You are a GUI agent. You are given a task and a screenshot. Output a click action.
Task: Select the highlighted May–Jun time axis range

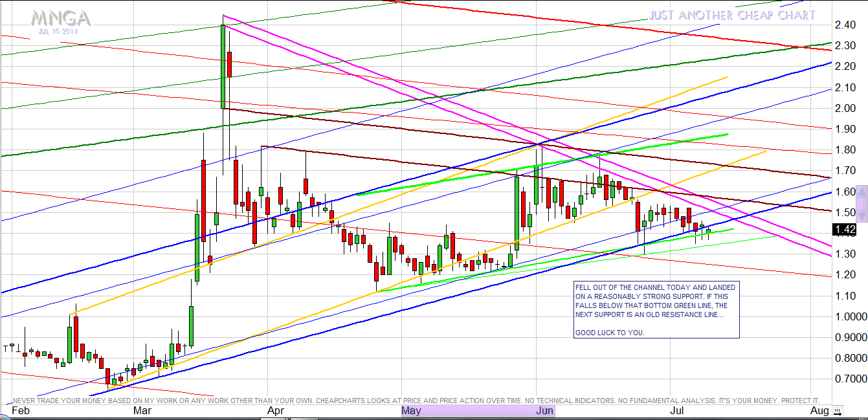click(478, 411)
